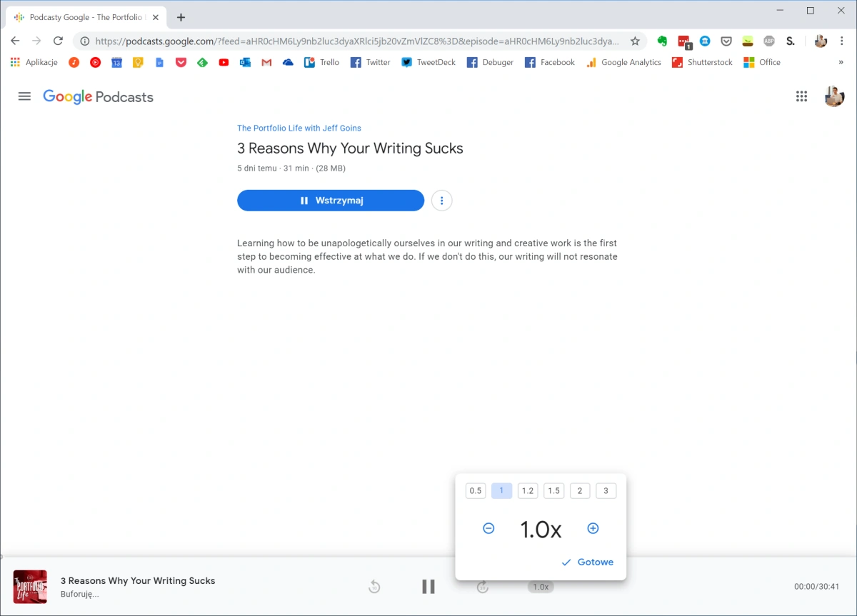The height and width of the screenshot is (616, 857).
Task: Open the Outlook bookmark icon
Action: (245, 62)
